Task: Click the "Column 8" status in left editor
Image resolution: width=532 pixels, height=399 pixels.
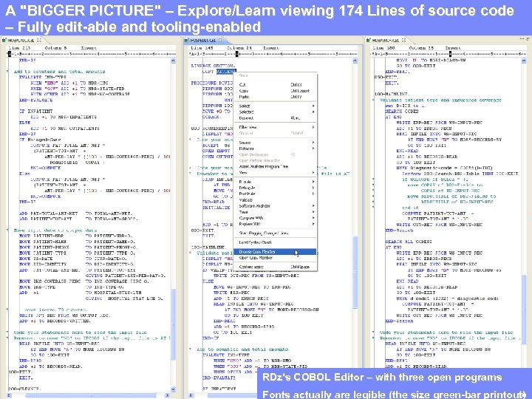Action: [55, 48]
